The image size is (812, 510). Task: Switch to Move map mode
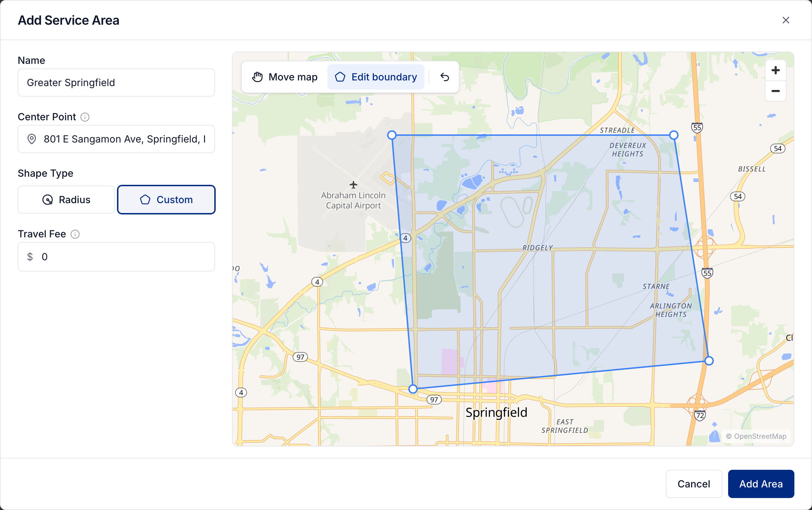click(x=285, y=77)
